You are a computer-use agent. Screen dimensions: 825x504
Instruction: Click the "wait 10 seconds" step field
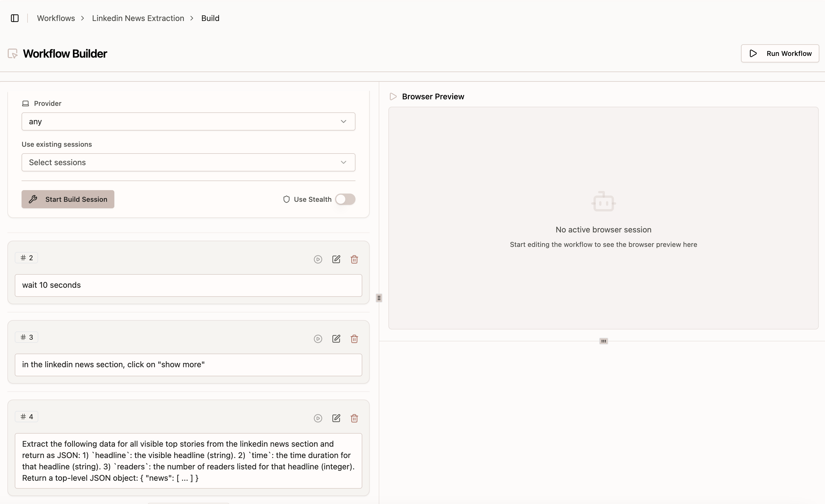188,285
